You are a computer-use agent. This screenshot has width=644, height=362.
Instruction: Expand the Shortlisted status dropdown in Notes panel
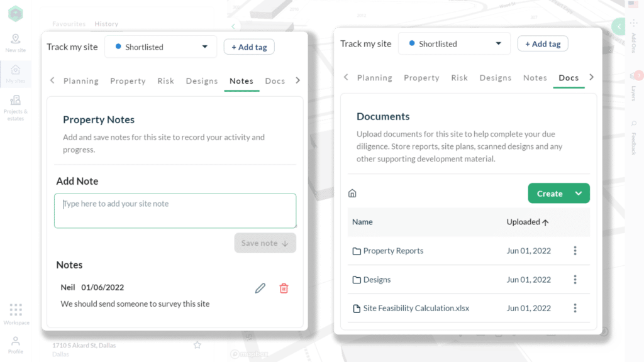160,47
